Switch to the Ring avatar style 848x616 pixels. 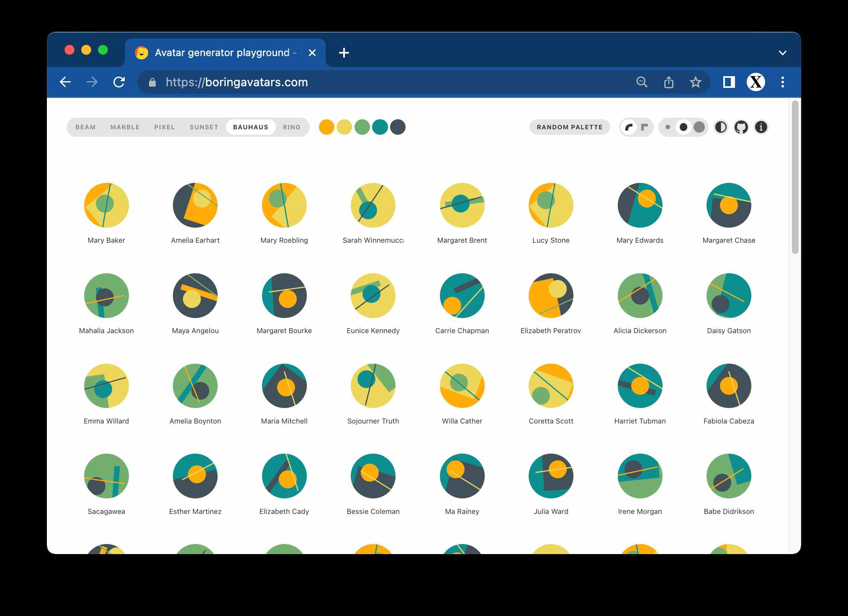291,127
